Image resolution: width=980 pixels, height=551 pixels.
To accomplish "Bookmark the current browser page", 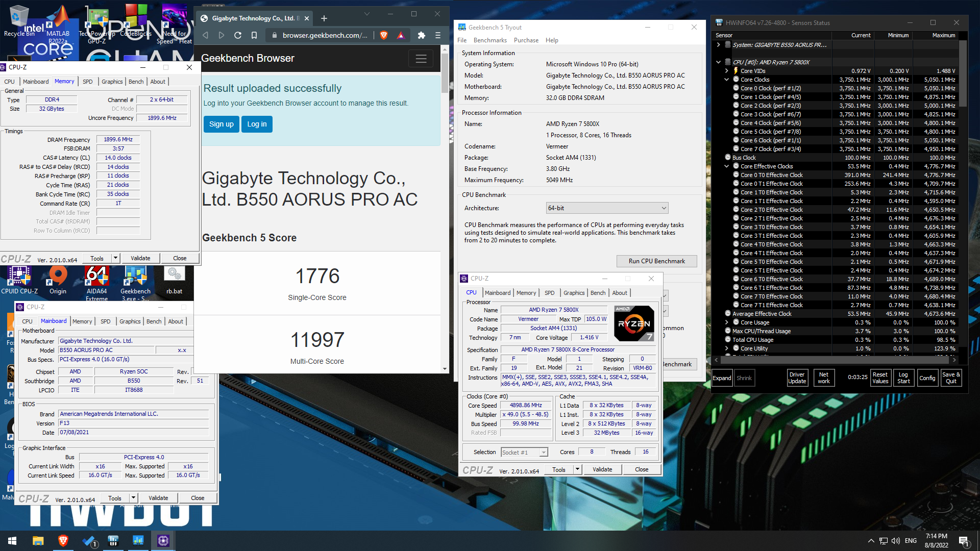I will [x=254, y=35].
